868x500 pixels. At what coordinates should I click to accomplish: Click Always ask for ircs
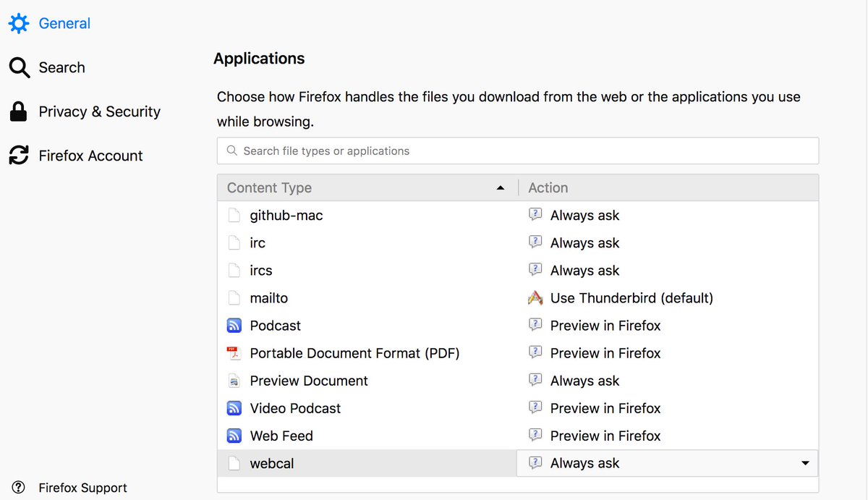click(584, 271)
